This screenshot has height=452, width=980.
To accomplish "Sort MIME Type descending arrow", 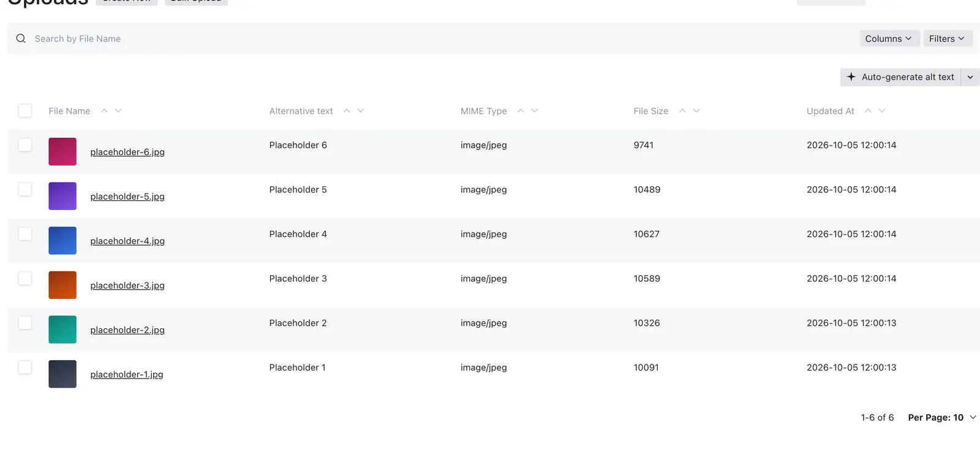I will [535, 111].
